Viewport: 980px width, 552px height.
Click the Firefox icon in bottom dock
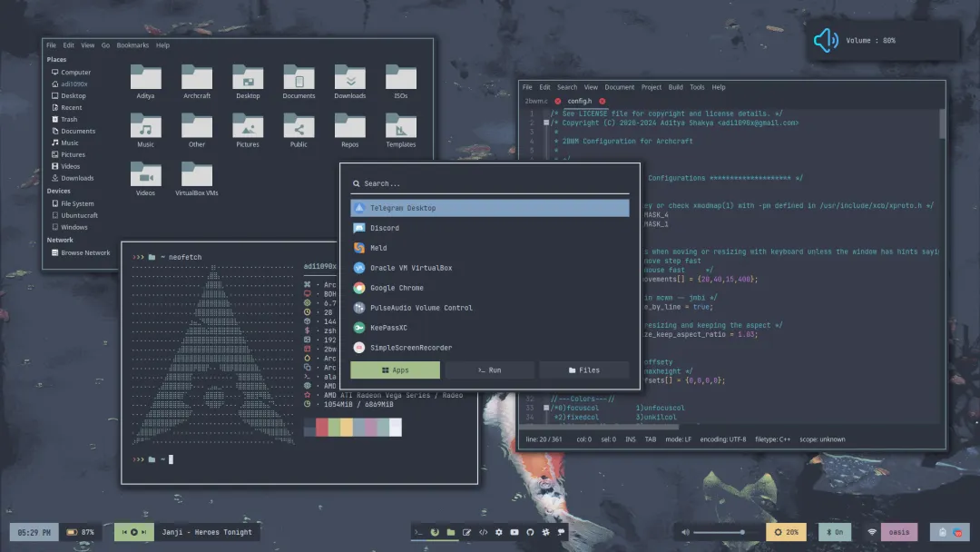pyautogui.click(x=435, y=532)
